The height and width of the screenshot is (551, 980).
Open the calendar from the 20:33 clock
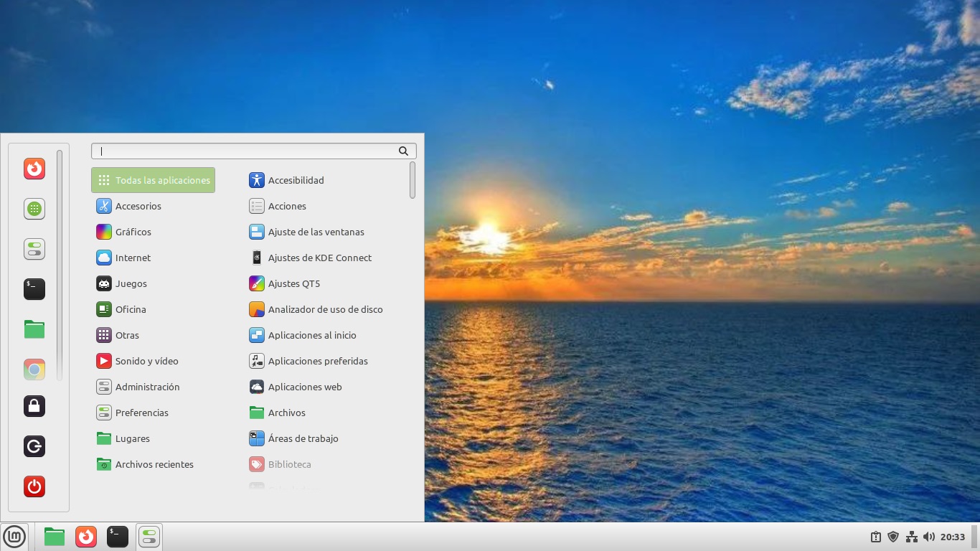pos(953,537)
